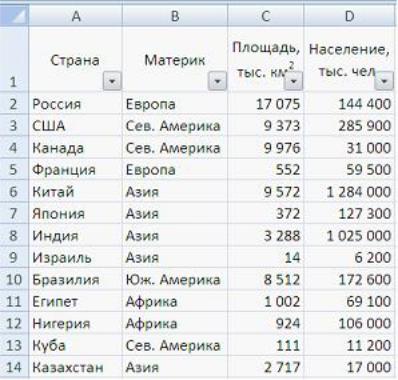398x380 pixels.
Task: Select Азия in the Индия row
Action: pos(175,235)
